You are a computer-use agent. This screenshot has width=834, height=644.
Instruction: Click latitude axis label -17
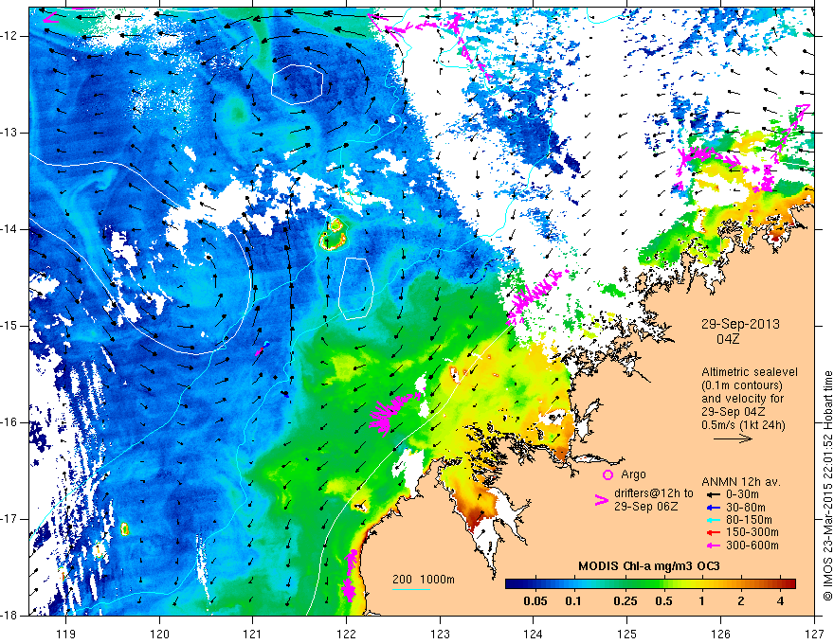[10, 519]
